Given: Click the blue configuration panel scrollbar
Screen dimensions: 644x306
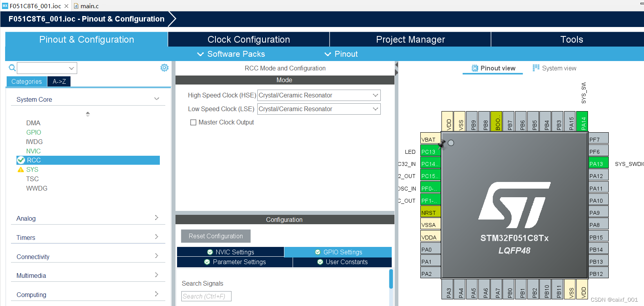Looking at the screenshot, I should [391, 279].
